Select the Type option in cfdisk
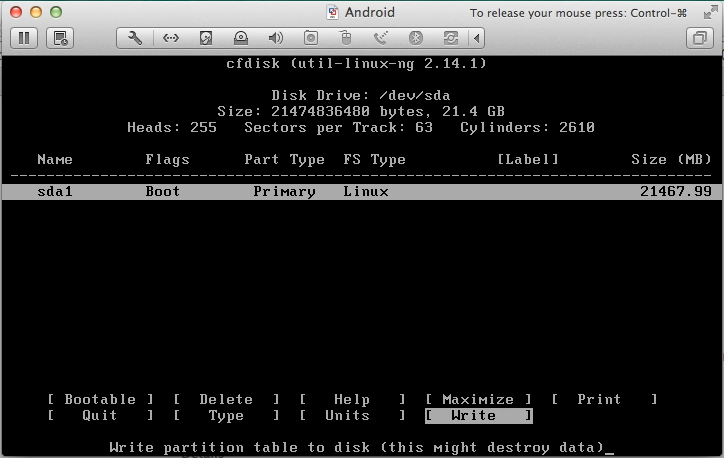This screenshot has height=458, width=724. (226, 415)
